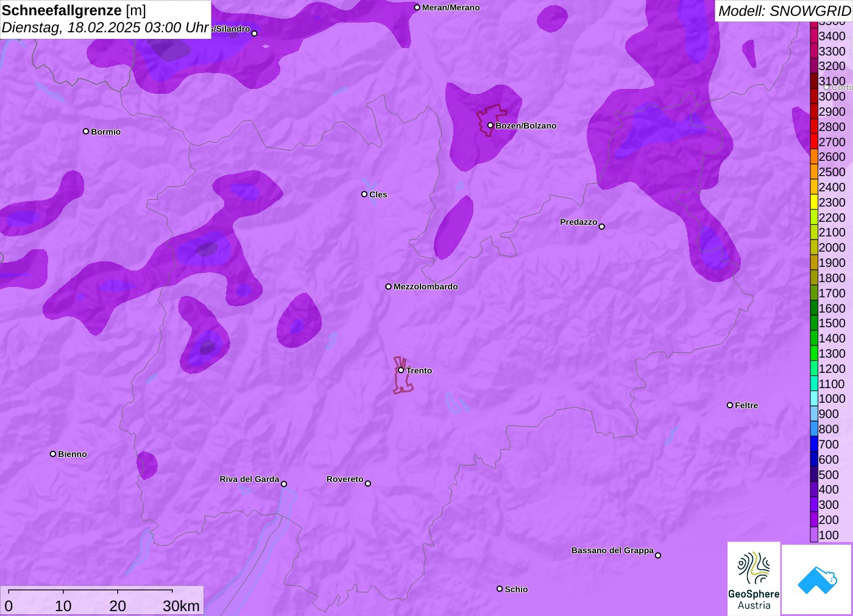853x616 pixels.
Task: Click the Bienno label text
Action: (73, 454)
